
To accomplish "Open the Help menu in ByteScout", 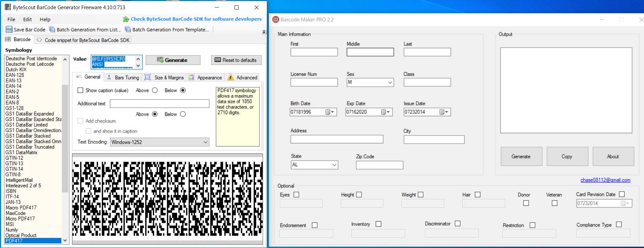I will coord(45,19).
